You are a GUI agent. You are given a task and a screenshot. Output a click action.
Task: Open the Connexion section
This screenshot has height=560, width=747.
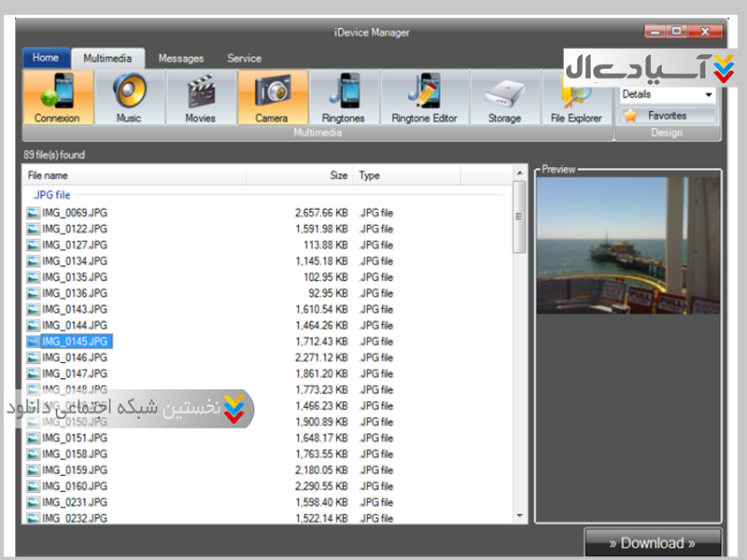coord(57,98)
